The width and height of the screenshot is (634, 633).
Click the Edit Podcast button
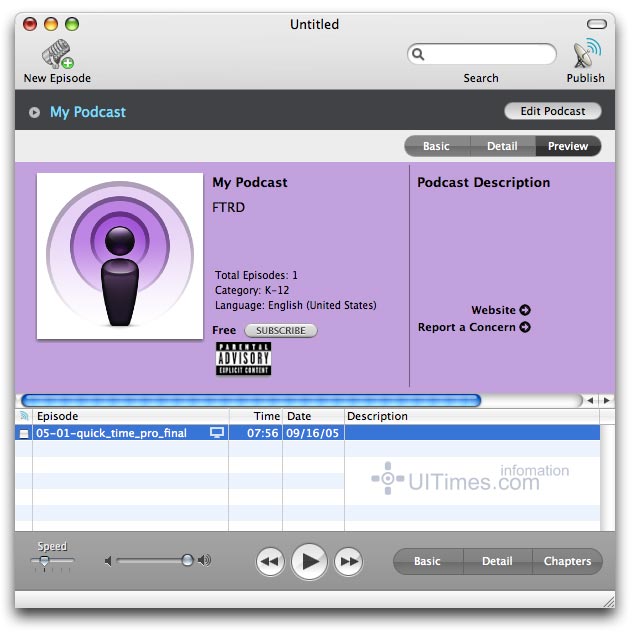point(553,112)
